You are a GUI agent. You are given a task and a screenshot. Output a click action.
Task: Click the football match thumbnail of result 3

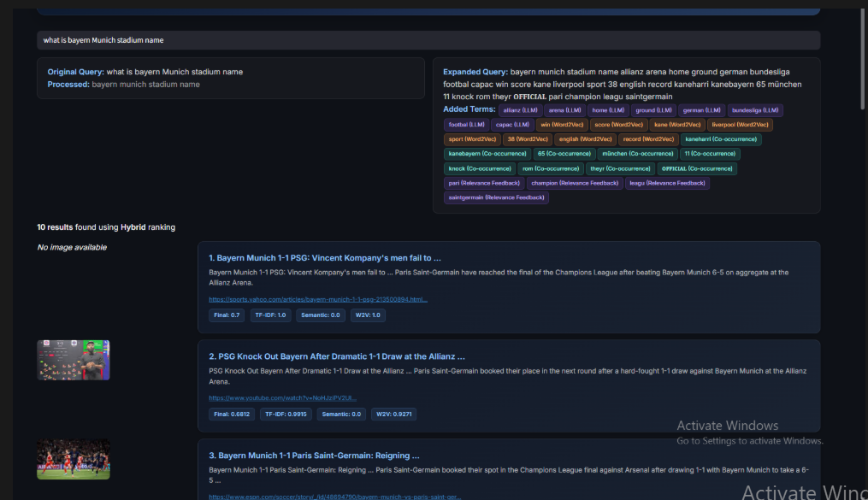(x=73, y=459)
